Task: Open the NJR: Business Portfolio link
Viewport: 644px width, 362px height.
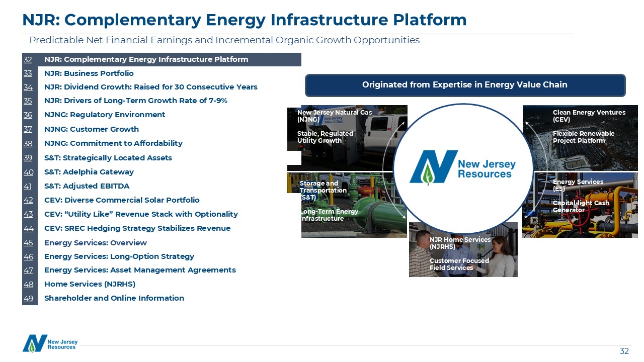Action: 89,73
